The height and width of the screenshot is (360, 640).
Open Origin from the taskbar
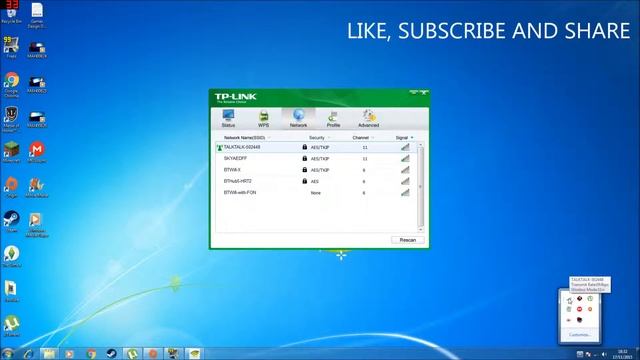click(x=153, y=353)
